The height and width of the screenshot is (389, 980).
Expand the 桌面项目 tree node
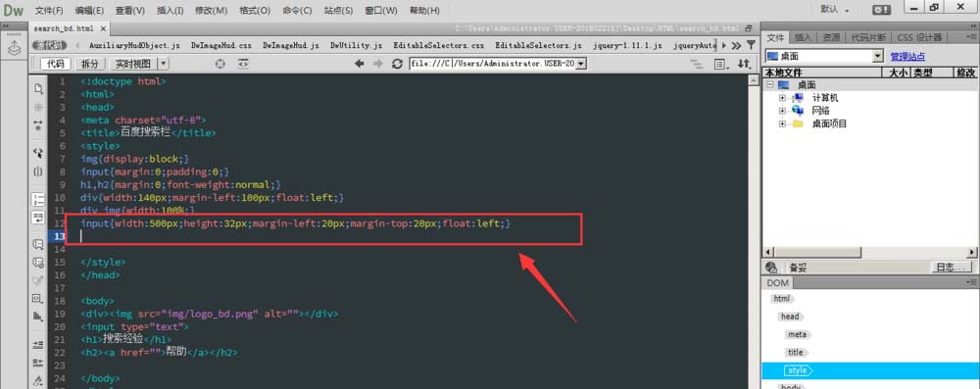(x=782, y=123)
